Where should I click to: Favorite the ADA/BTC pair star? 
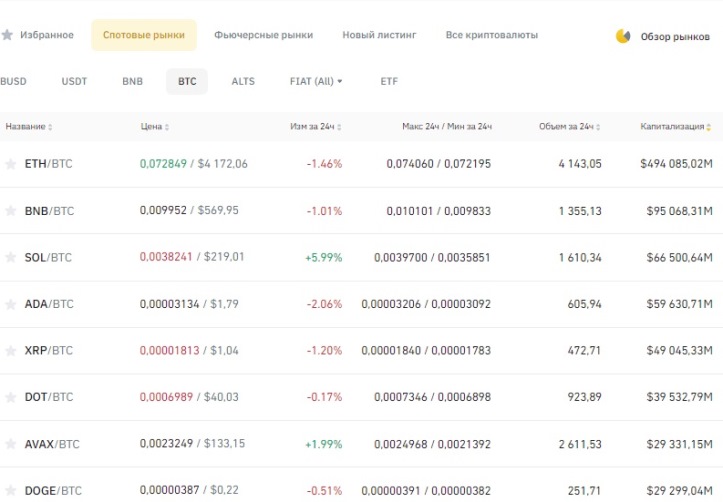(x=10, y=304)
